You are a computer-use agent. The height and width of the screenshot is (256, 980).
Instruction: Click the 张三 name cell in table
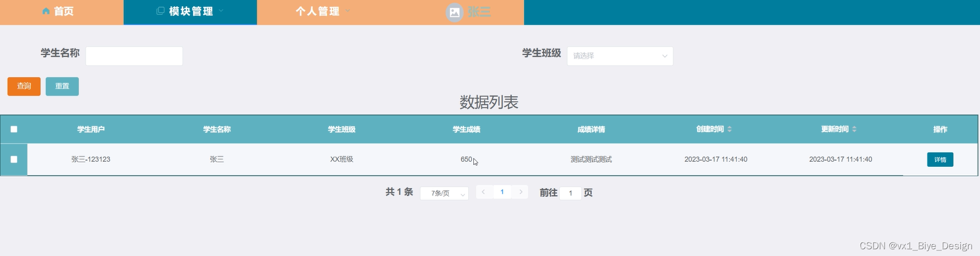click(x=217, y=159)
